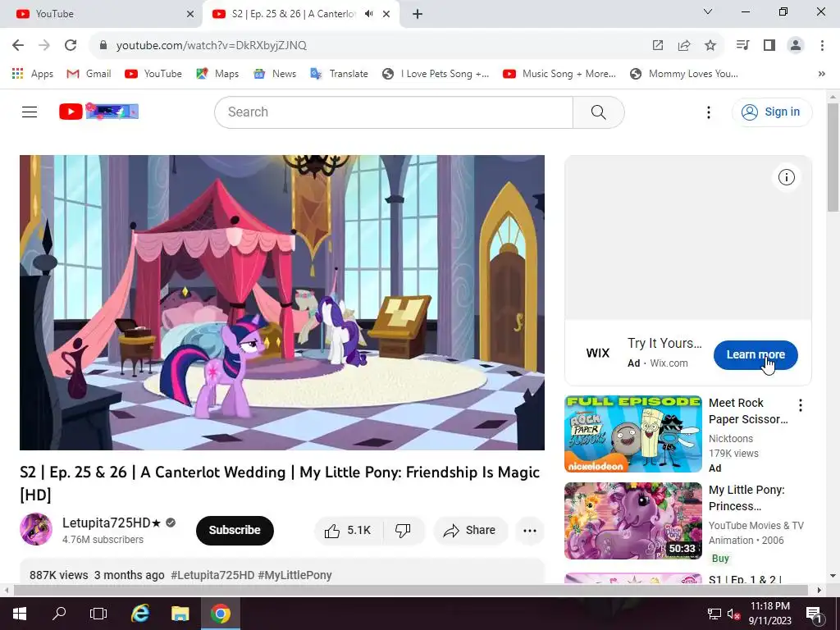Click the address bar URL
Viewport: 840px width, 630px height.
[211, 46]
